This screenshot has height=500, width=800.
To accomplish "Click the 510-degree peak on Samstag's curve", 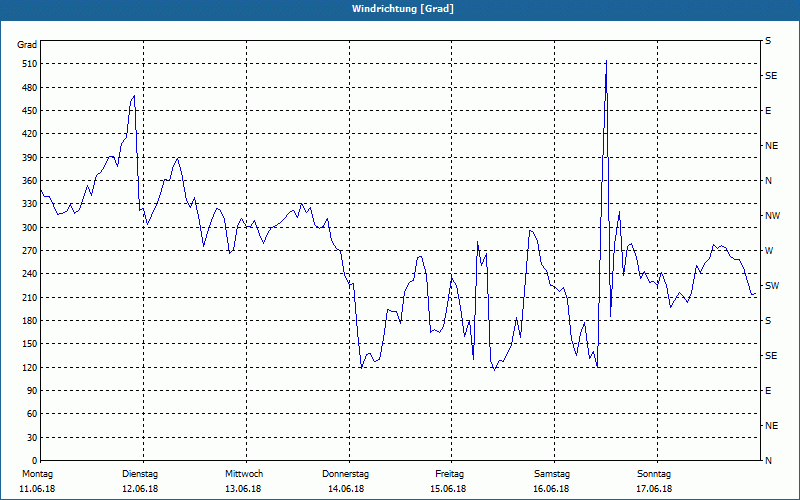I will click(606, 61).
